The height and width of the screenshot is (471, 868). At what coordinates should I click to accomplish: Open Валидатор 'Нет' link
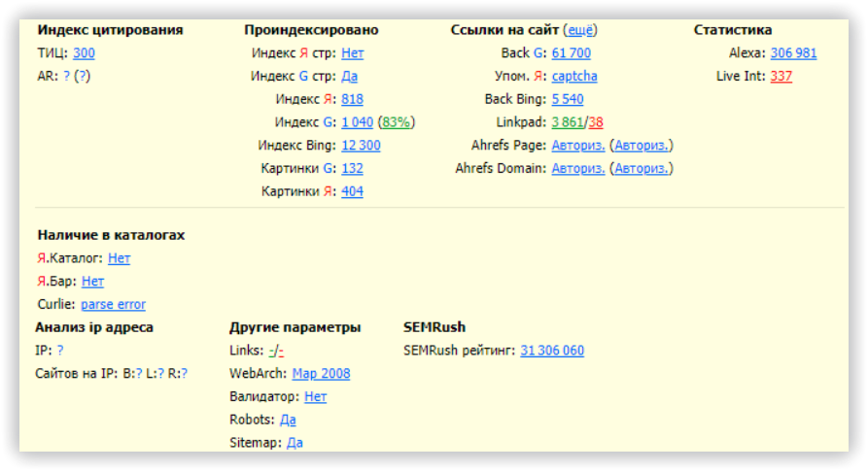[316, 397]
